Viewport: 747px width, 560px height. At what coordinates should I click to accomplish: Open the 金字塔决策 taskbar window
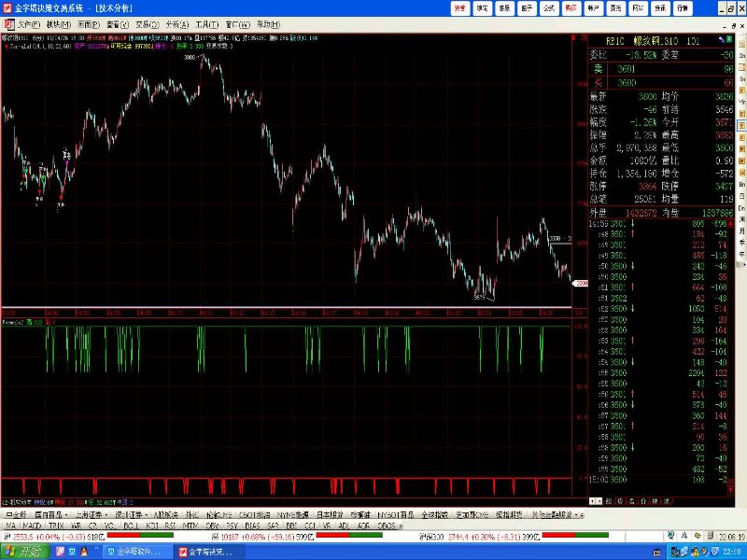209,552
